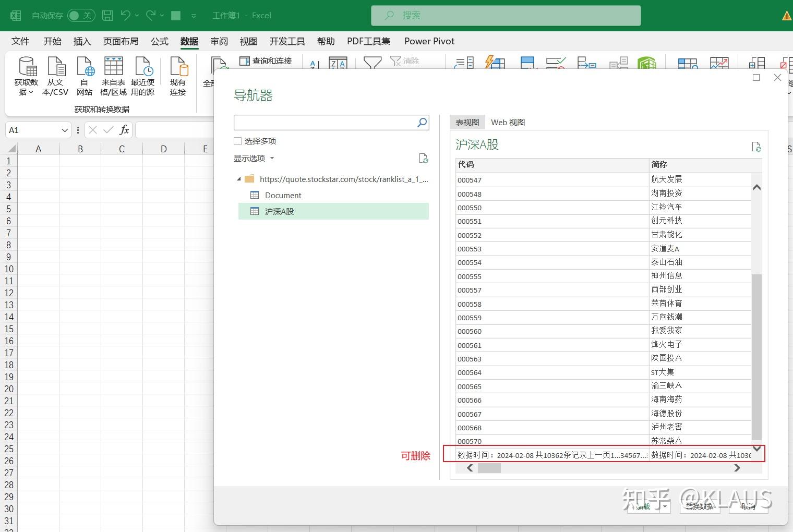This screenshot has width=793, height=532.
Task: Open the PDF工具集 ribbon tab
Action: tap(368, 41)
